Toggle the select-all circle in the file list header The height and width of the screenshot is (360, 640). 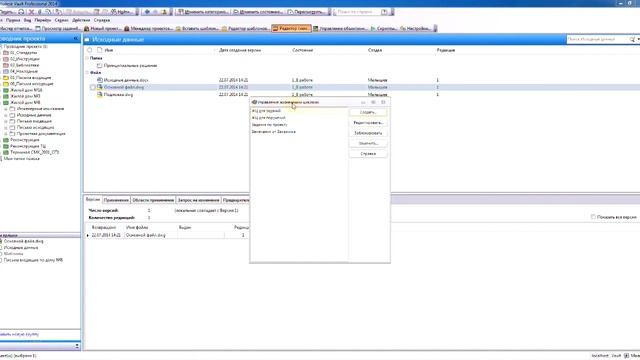click(x=89, y=50)
